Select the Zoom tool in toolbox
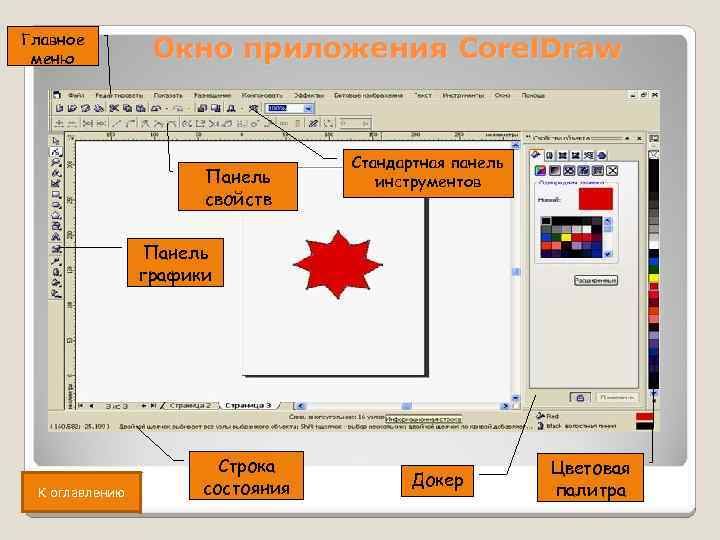This screenshot has width=720, height=540. point(56,162)
